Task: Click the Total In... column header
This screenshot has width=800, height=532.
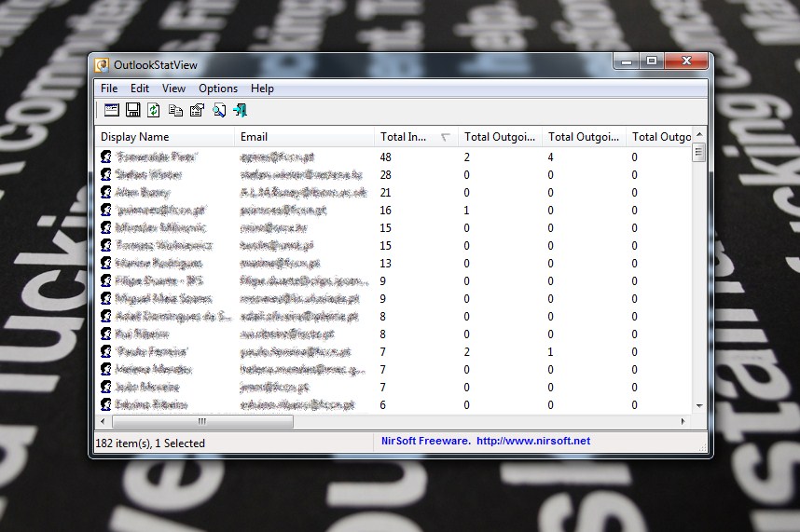Action: (x=417, y=137)
